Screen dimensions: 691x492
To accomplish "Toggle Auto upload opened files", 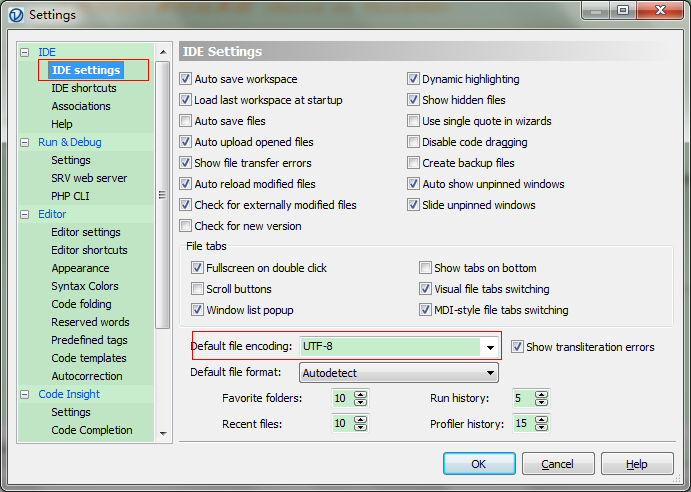I will (x=186, y=142).
